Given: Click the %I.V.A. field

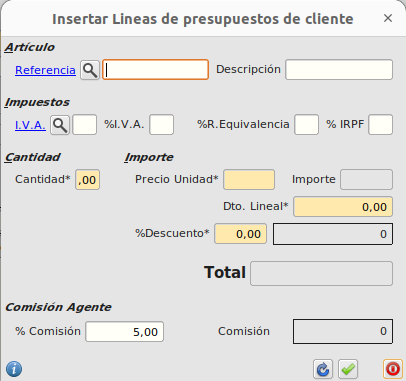Looking at the screenshot, I should pyautogui.click(x=162, y=125).
